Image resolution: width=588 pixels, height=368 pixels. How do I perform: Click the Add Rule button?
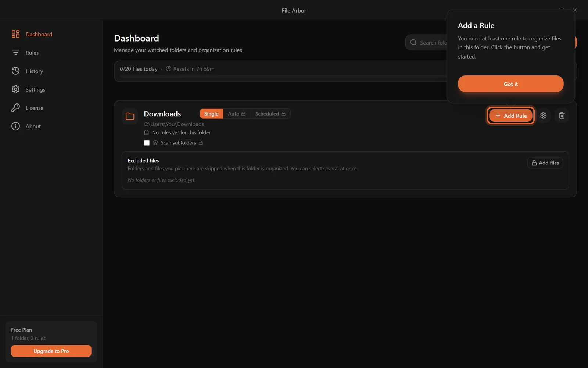[511, 116]
